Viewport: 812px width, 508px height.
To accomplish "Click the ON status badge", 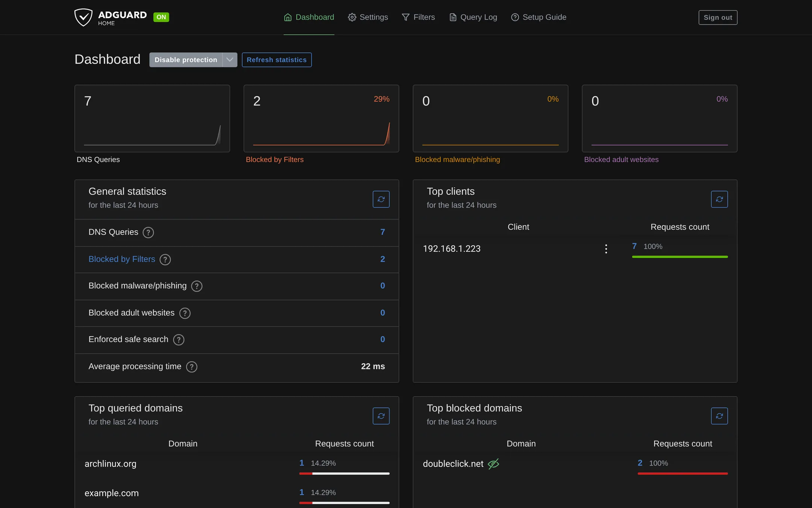I will point(161,17).
